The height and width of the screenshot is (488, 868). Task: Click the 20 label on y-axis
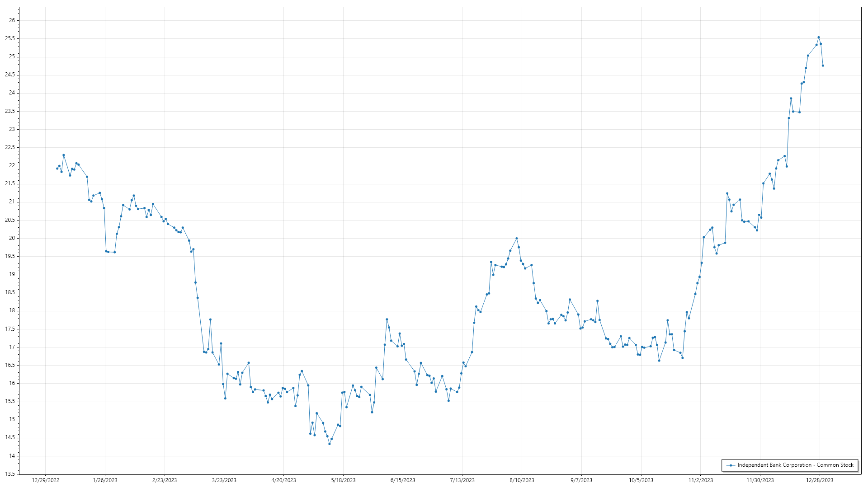pyautogui.click(x=12, y=238)
